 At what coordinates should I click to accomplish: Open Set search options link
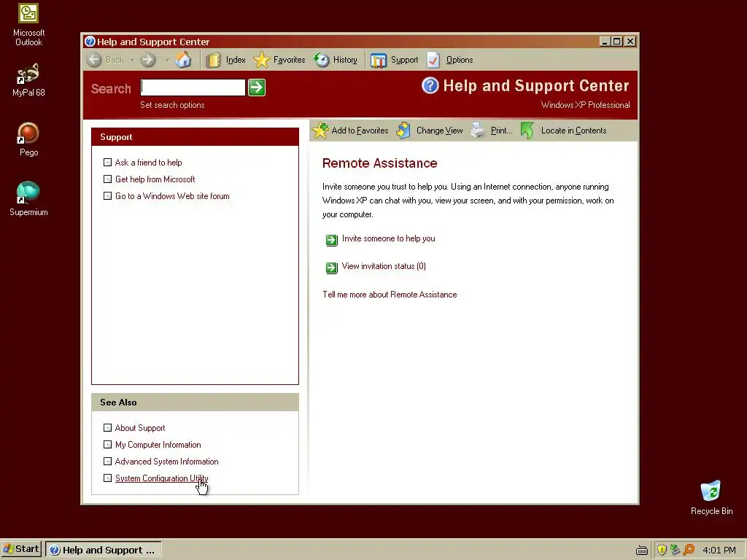point(172,105)
